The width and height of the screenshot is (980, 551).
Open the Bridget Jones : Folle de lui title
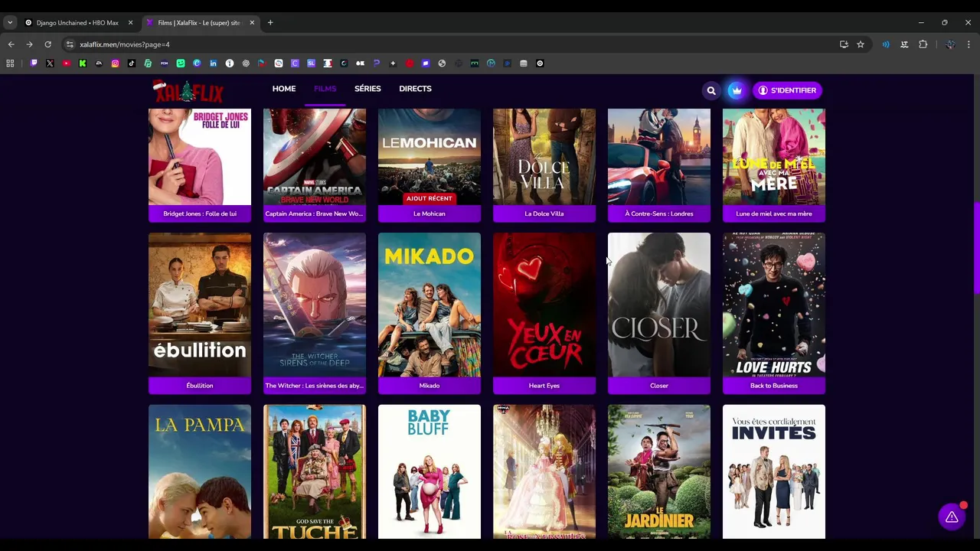coord(200,214)
